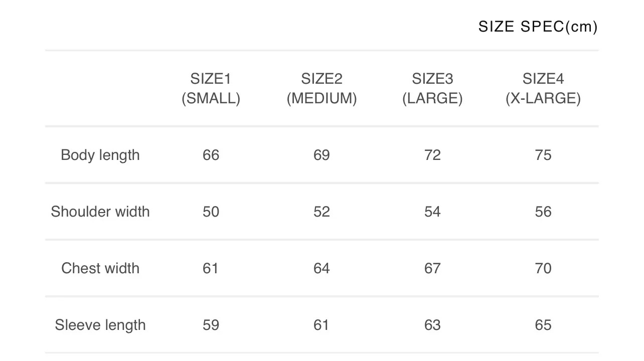Click the Body length row label
This screenshot has width=644, height=361.
(x=100, y=155)
